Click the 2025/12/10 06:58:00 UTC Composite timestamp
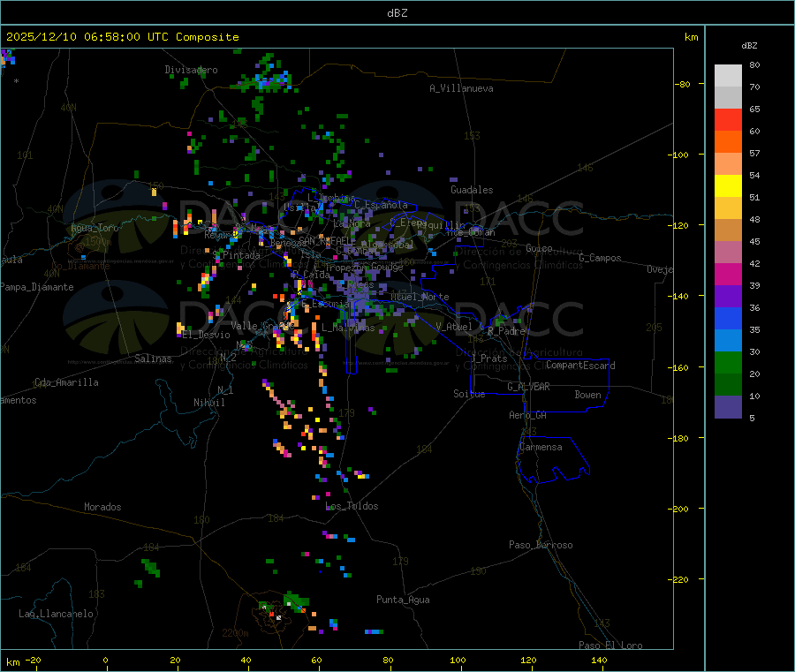Screen dimensions: 795x672 click(122, 37)
